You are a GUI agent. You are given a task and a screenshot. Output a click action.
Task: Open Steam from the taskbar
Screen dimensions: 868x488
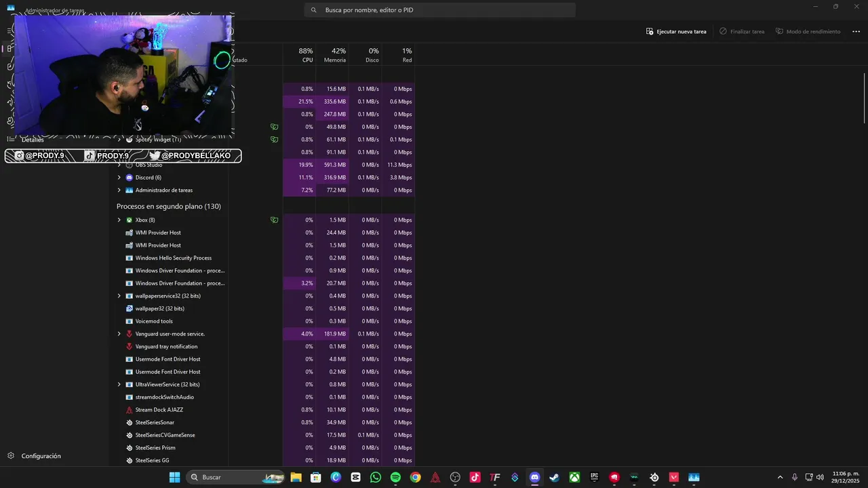click(x=555, y=477)
